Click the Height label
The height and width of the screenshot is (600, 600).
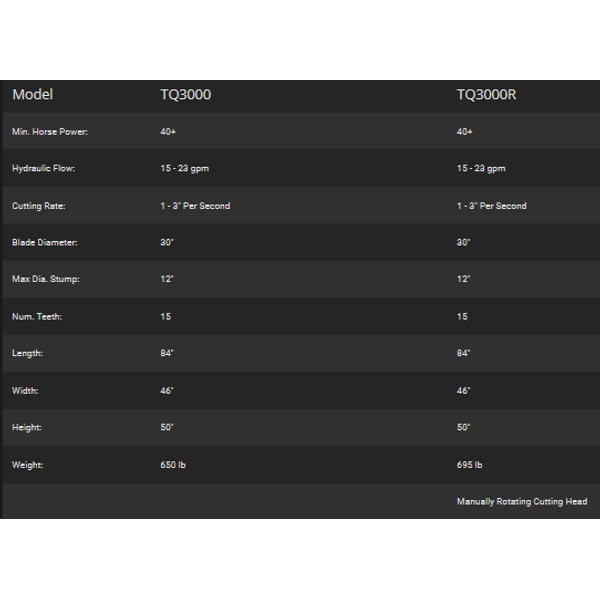click(x=27, y=427)
